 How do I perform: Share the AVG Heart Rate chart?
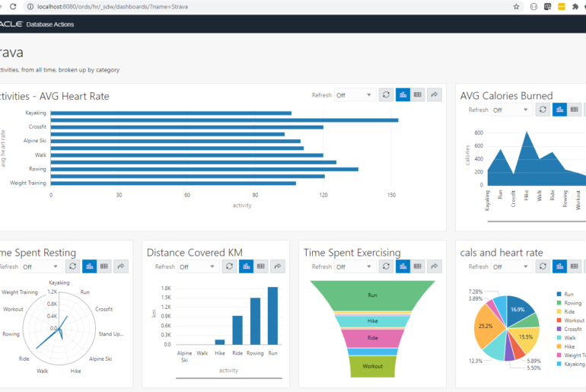click(435, 95)
